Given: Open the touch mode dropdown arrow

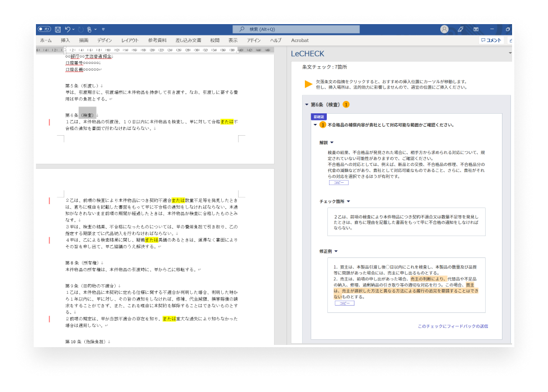Looking at the screenshot, I should (95, 29).
